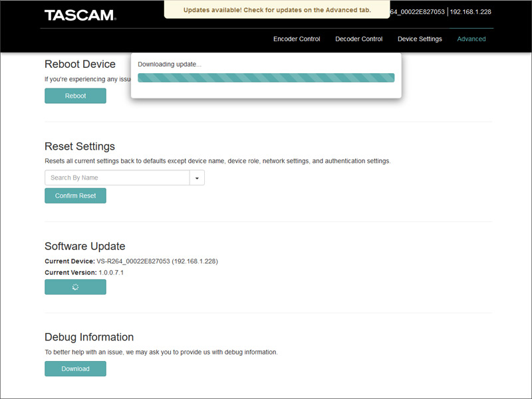
Task: Click the Debug Information heading
Action: (89, 337)
